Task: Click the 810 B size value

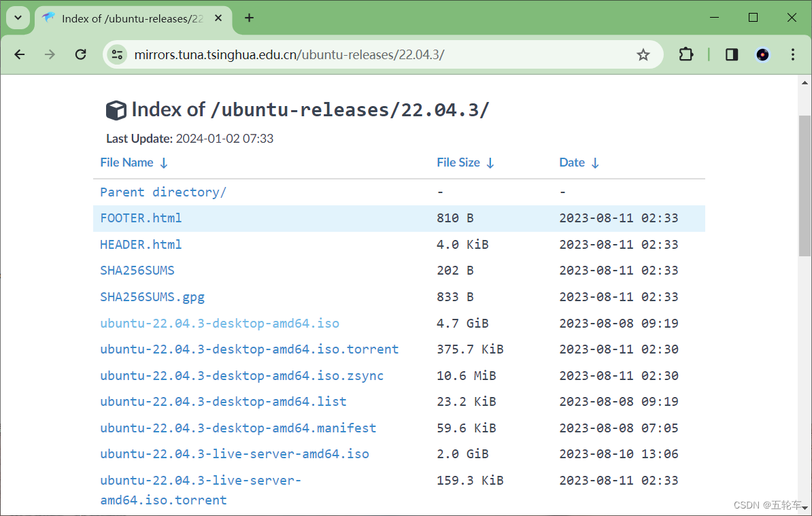Action: (x=455, y=218)
